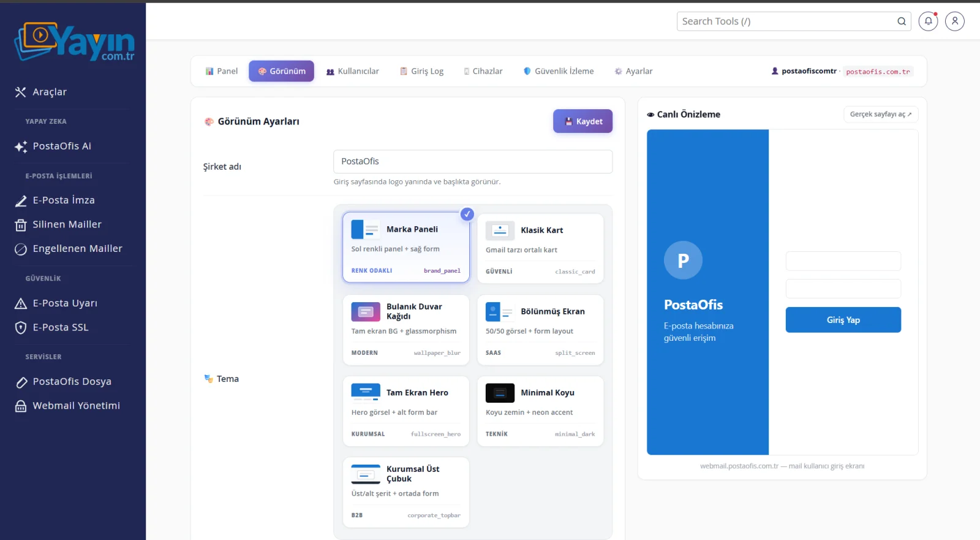
Task: Select the Bulanık Duvar Kağıdı theme
Action: point(406,330)
